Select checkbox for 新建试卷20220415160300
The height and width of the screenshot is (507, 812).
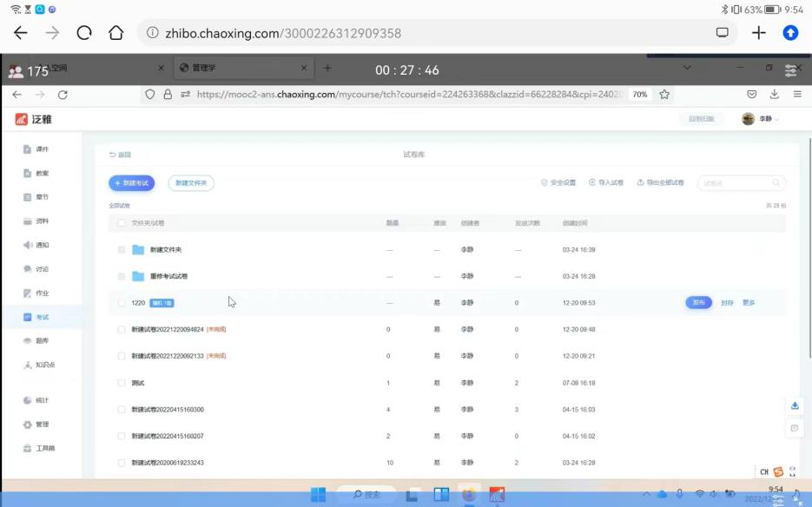click(x=122, y=409)
